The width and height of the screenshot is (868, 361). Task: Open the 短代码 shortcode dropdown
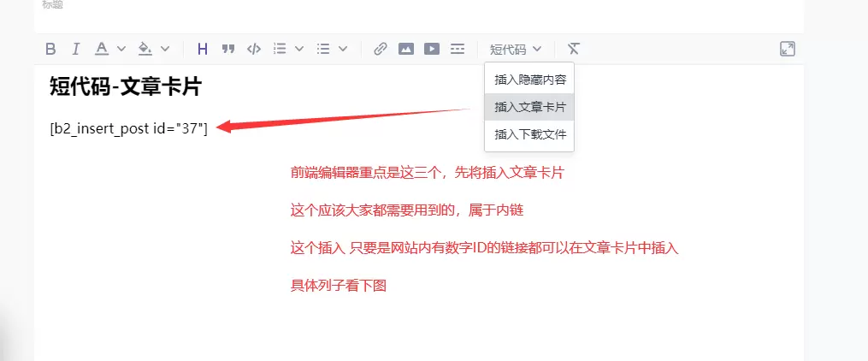coord(516,50)
